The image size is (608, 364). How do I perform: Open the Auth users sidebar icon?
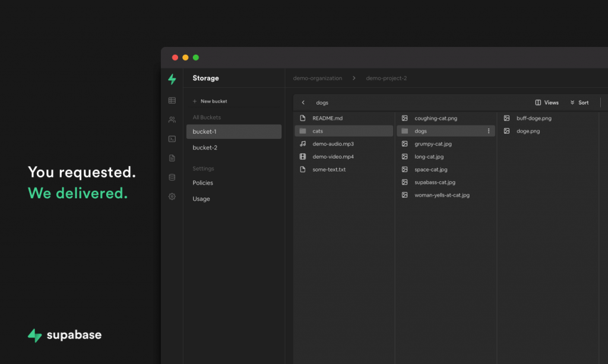[172, 120]
